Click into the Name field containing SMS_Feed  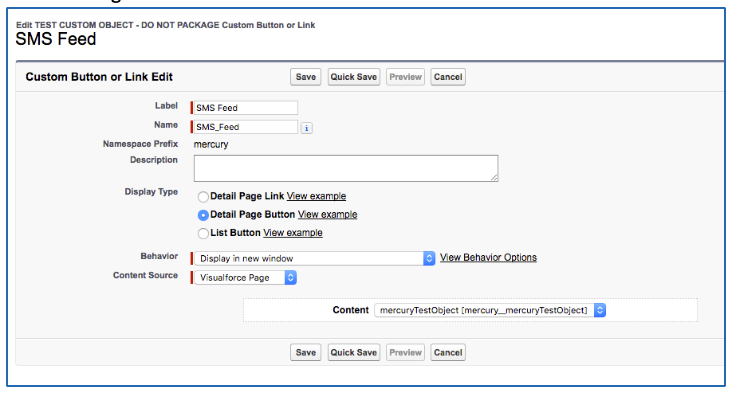(245, 127)
